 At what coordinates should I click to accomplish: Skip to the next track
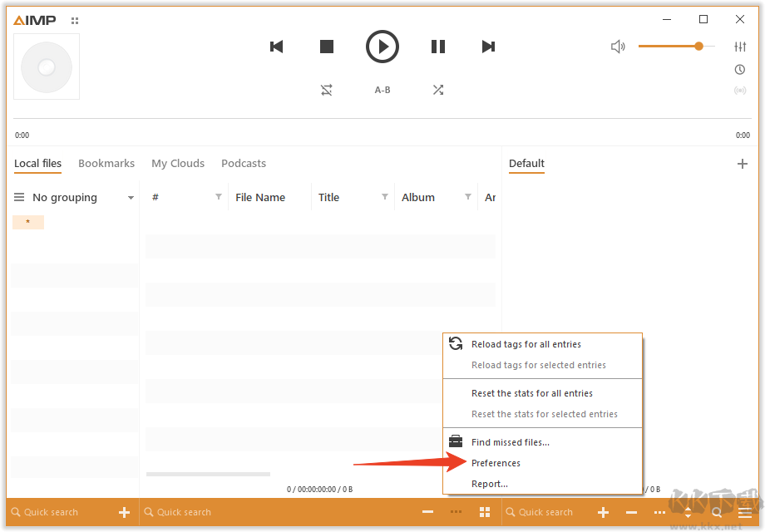489,47
